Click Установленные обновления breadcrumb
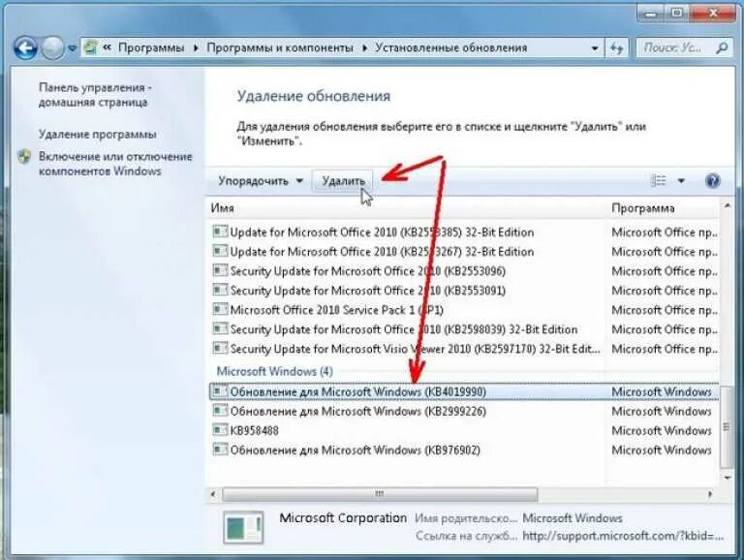 click(451, 47)
